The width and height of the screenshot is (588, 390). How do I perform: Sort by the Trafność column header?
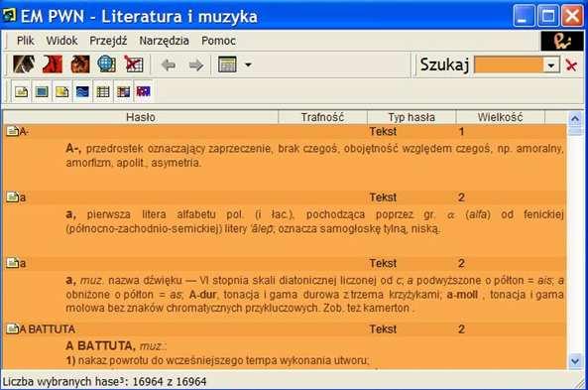pyautogui.click(x=322, y=117)
